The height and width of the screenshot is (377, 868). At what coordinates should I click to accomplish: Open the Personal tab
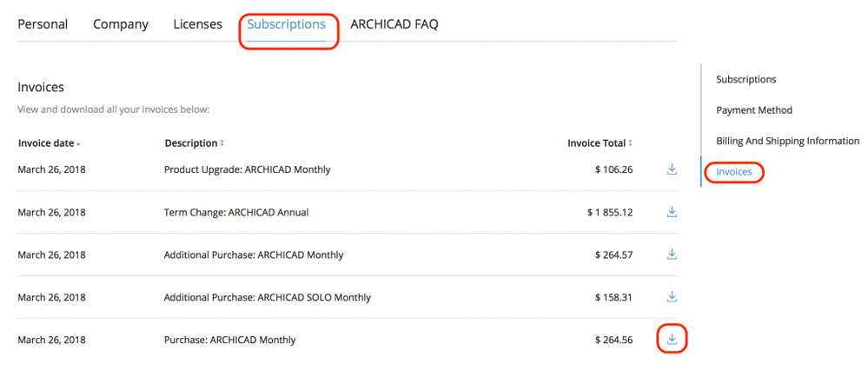pyautogui.click(x=43, y=24)
